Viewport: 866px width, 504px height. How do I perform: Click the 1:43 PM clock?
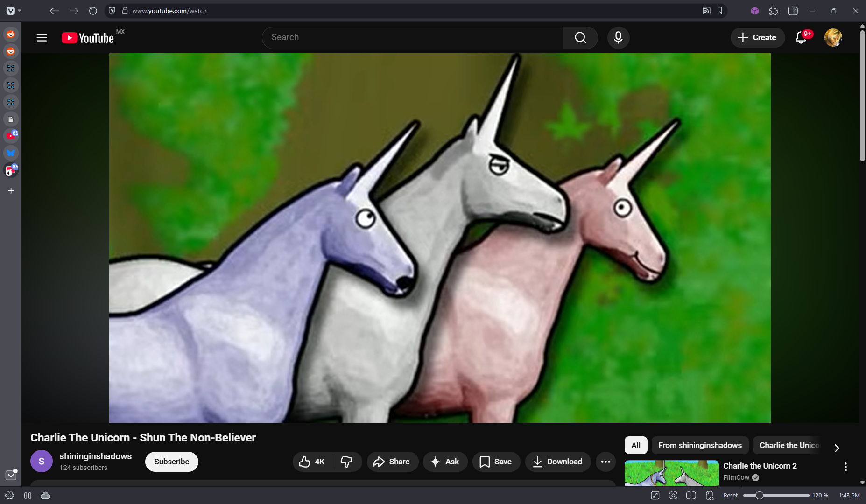849,496
